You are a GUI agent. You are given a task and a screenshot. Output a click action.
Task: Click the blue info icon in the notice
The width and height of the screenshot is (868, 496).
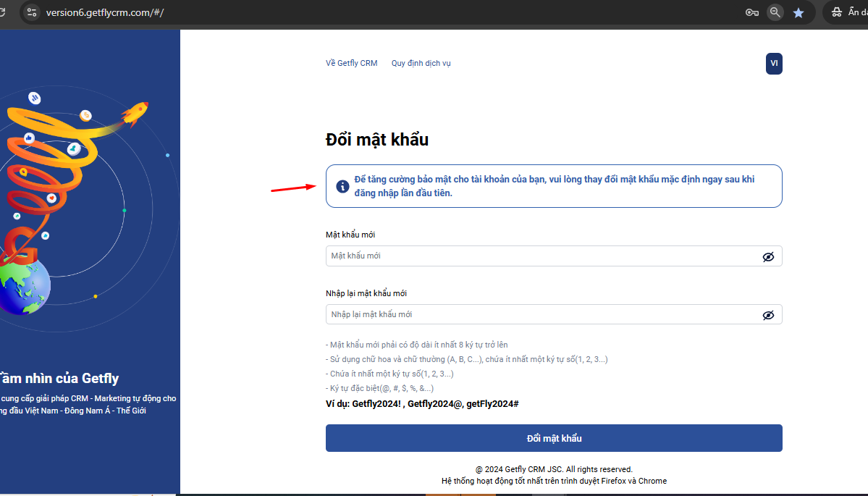(x=343, y=187)
